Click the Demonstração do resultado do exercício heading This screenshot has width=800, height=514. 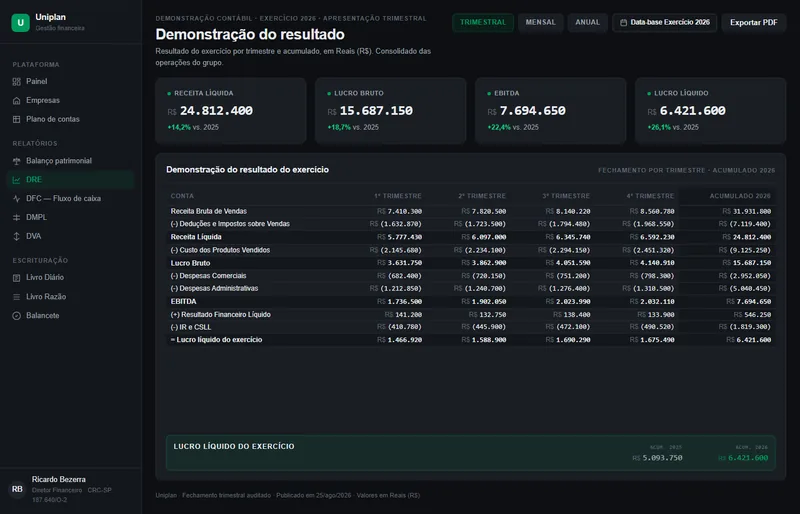[247, 169]
